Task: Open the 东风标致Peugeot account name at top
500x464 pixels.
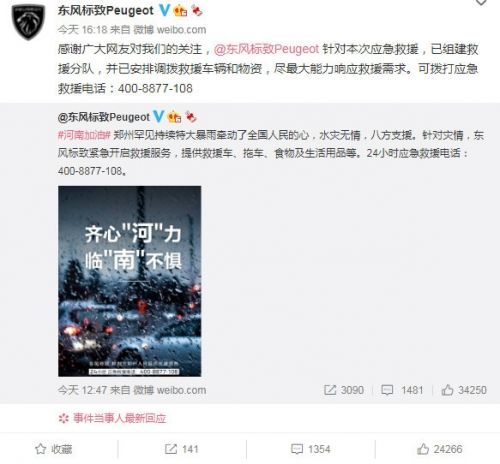Action: 106,11
